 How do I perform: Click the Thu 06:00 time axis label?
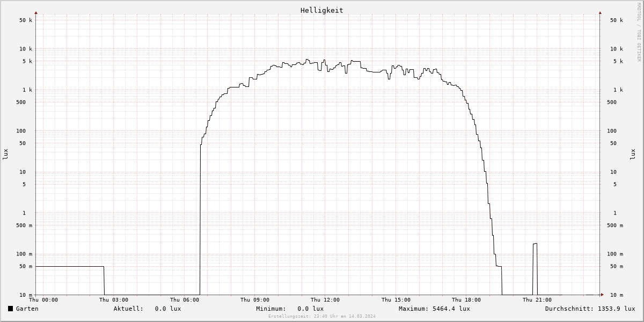[185, 300]
